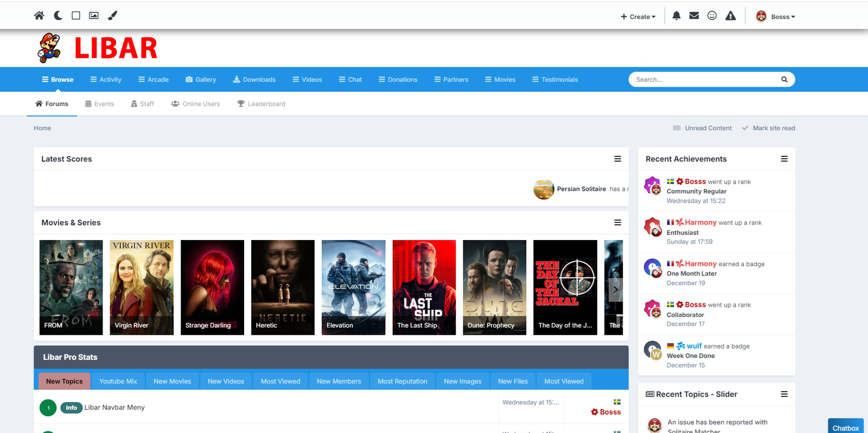The height and width of the screenshot is (433, 868).
Task: Open the Chatbox button
Action: (845, 428)
